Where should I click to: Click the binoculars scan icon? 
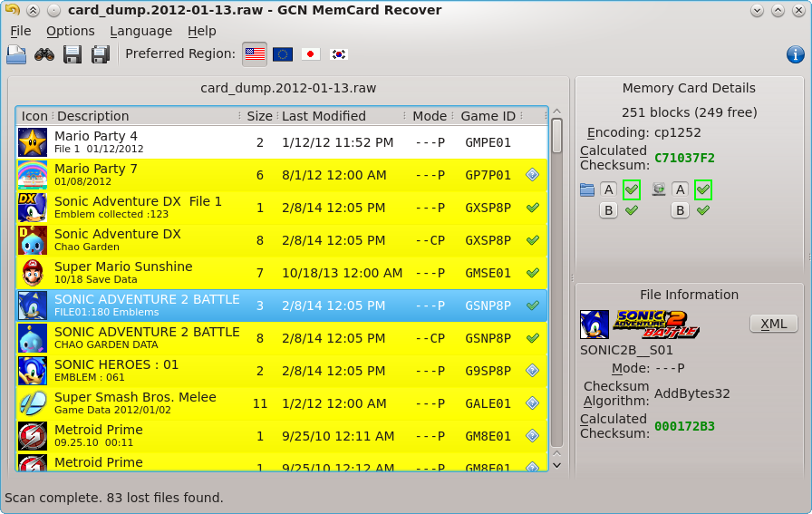(x=44, y=54)
